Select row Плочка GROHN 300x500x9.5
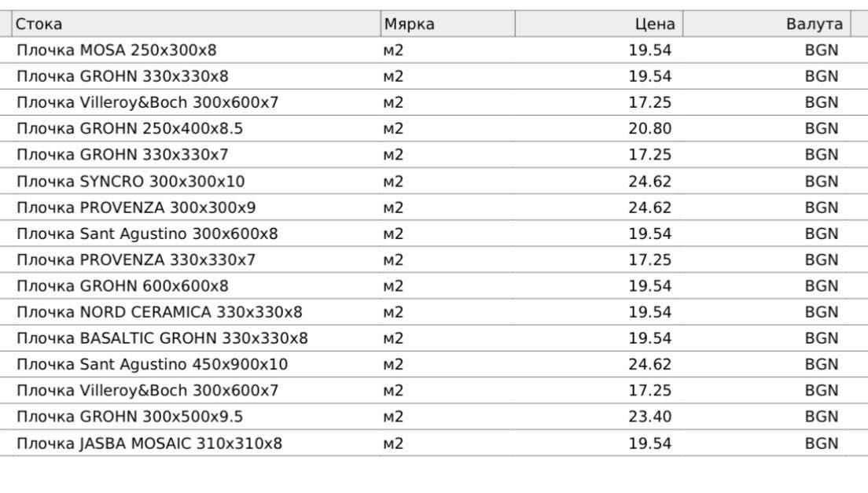The height and width of the screenshot is (493, 868). pyautogui.click(x=434, y=417)
